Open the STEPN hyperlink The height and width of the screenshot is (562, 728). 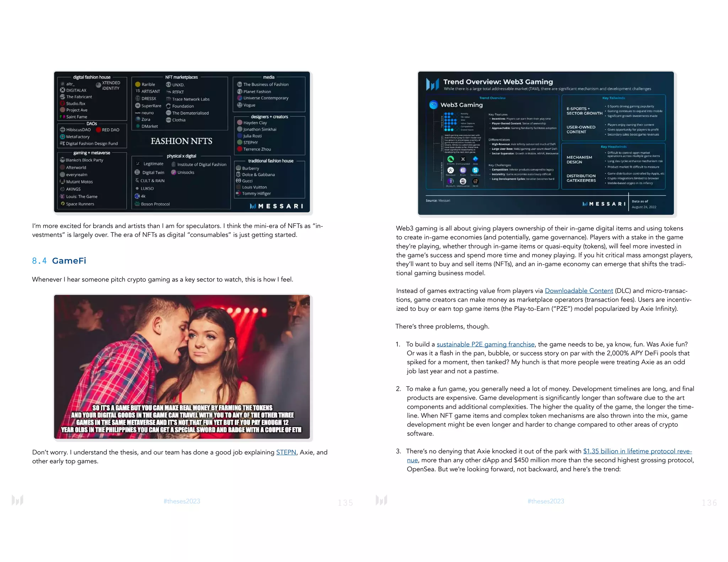coord(286,452)
